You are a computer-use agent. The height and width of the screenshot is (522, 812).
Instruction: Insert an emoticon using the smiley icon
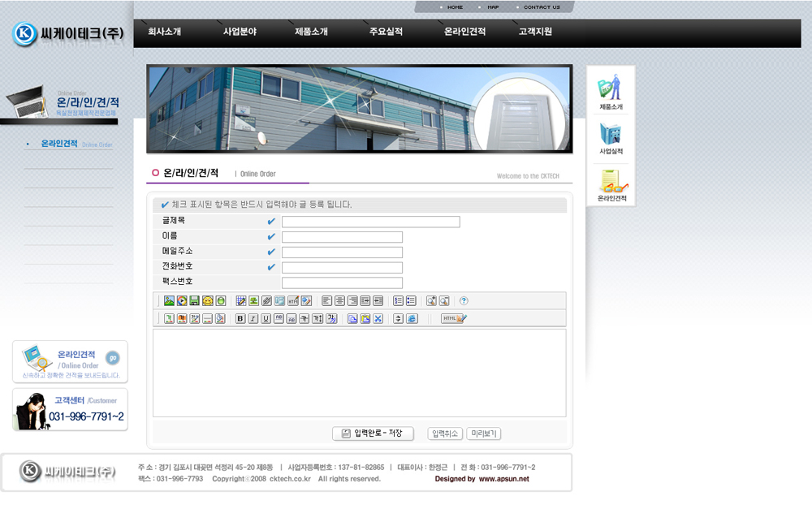coord(208,301)
